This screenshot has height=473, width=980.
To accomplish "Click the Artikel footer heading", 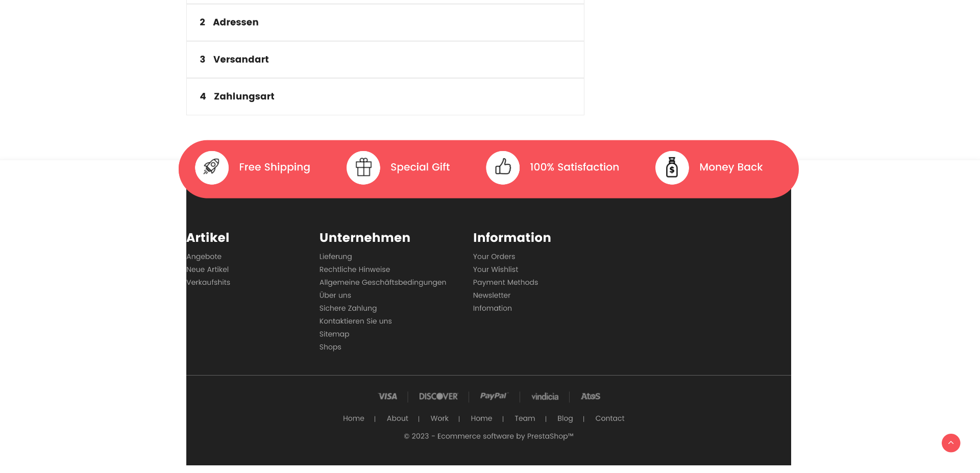I will 208,238.
